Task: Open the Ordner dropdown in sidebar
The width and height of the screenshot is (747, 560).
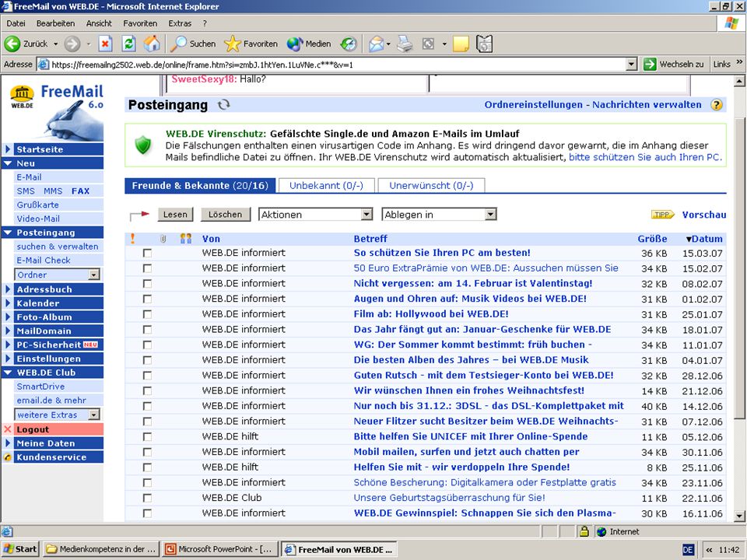Action: point(57,275)
